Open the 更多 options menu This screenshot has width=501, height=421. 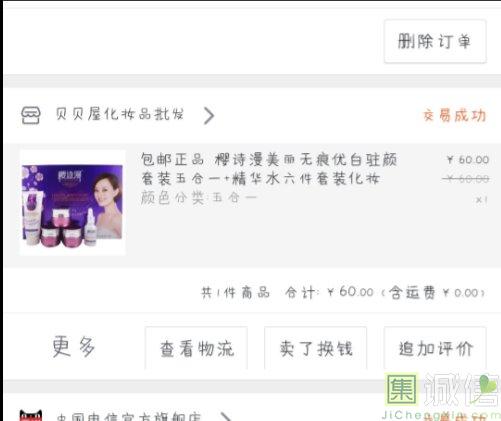pyautogui.click(x=74, y=347)
